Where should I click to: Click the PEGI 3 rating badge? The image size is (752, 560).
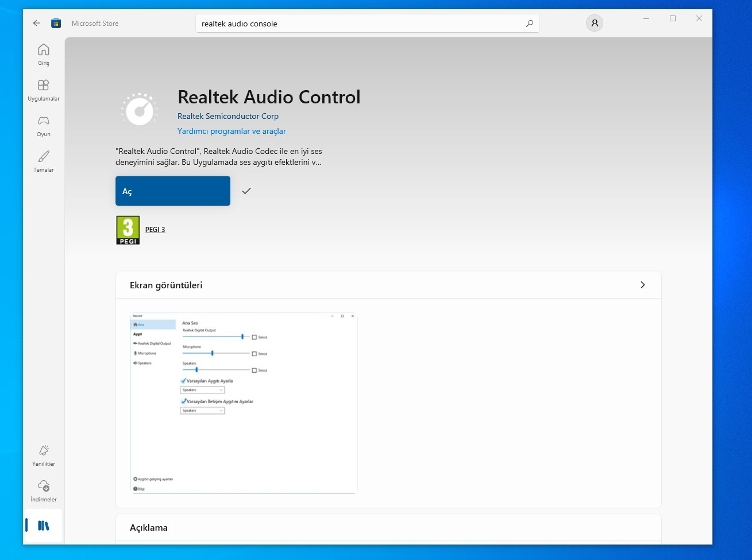coord(128,230)
